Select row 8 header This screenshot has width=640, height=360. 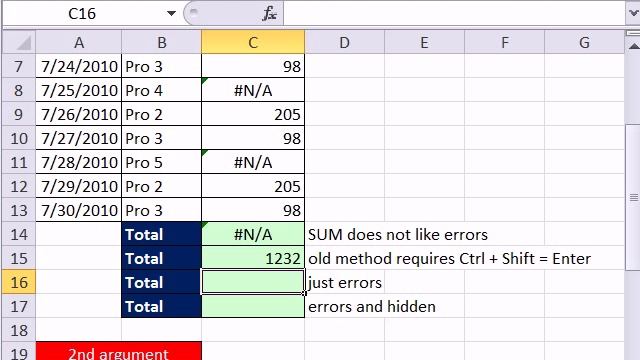pos(19,90)
